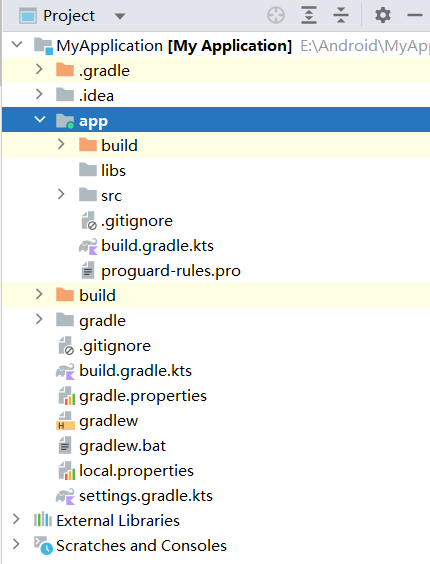This screenshot has width=430, height=564.
Task: Open the gear settings options icon
Action: pos(383,15)
